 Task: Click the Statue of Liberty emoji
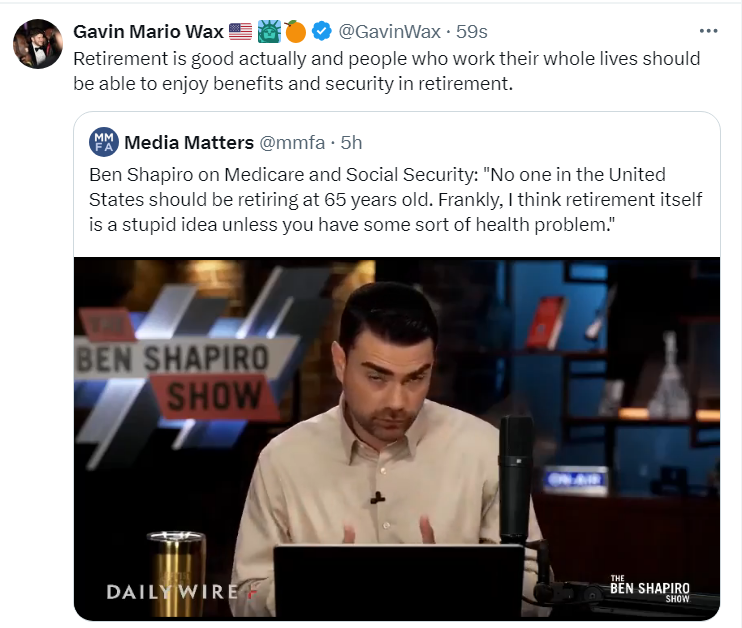pos(269,31)
